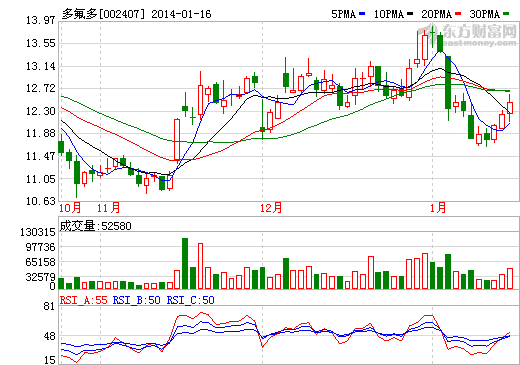Click the blue 5PMA color marker
520x365 pixels.
tap(362, 14)
